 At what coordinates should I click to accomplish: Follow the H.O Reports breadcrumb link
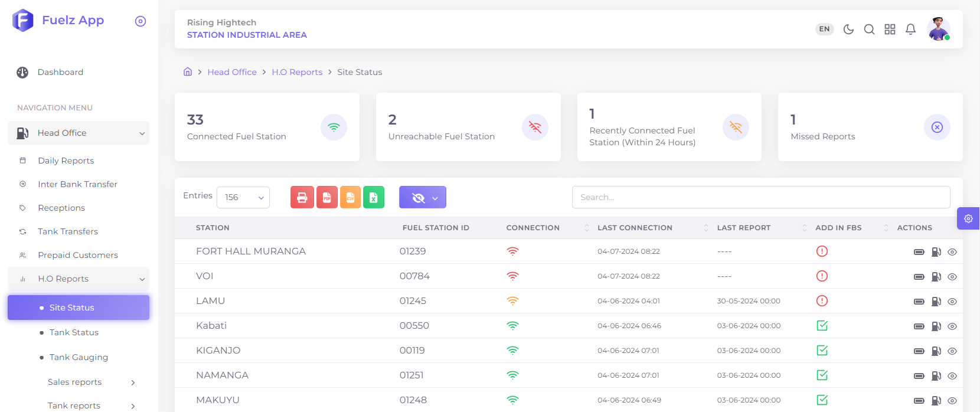[297, 72]
